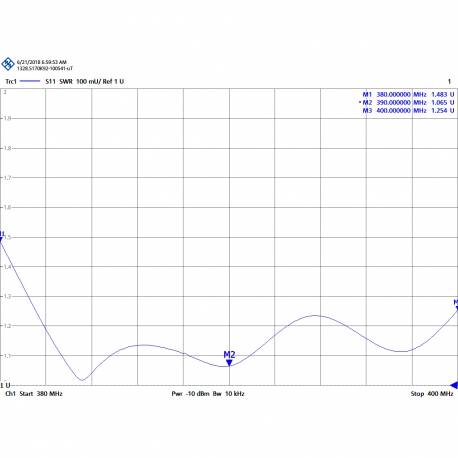Select the M1 380.000000 MHz marker readout
458x458 pixels.
[x=408, y=95]
